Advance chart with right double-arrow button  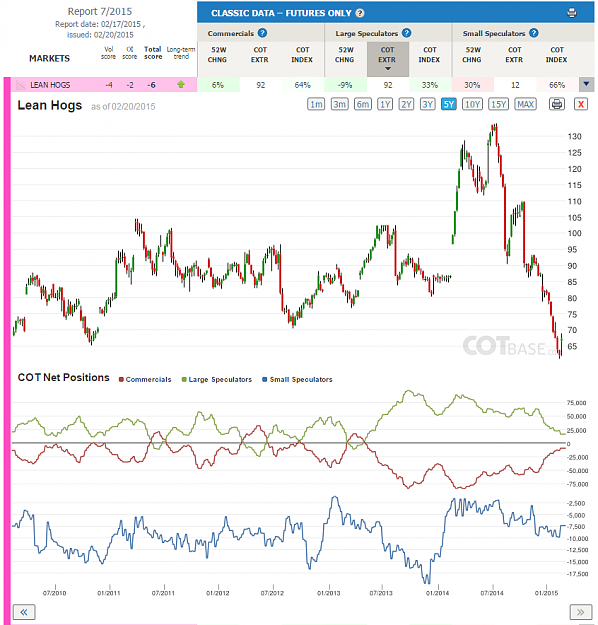[x=580, y=612]
